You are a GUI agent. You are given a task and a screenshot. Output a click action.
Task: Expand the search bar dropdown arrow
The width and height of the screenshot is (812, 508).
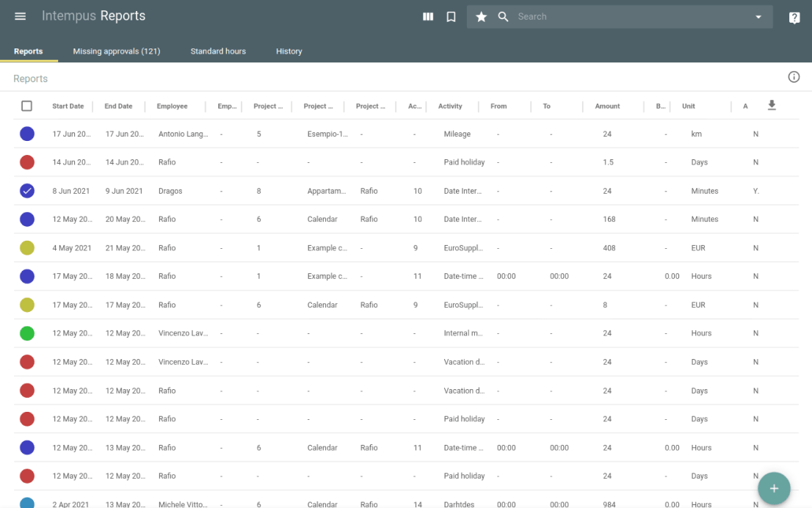758,17
